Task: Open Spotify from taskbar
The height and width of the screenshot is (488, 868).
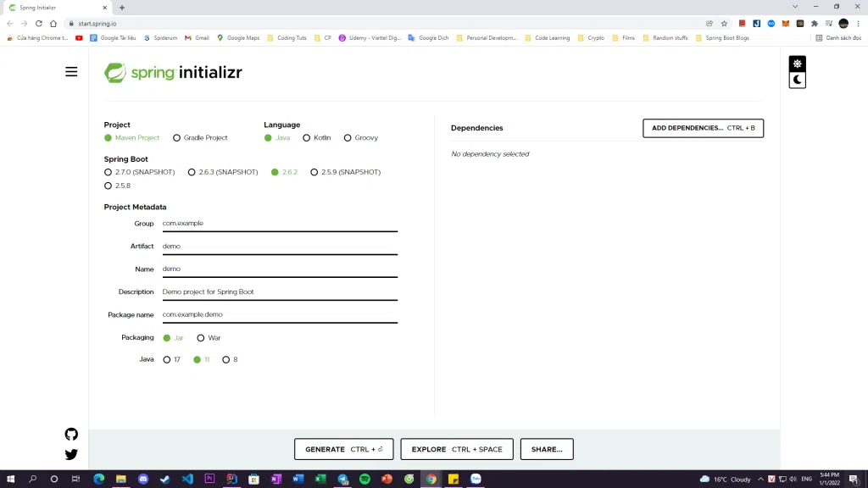Action: tap(364, 479)
